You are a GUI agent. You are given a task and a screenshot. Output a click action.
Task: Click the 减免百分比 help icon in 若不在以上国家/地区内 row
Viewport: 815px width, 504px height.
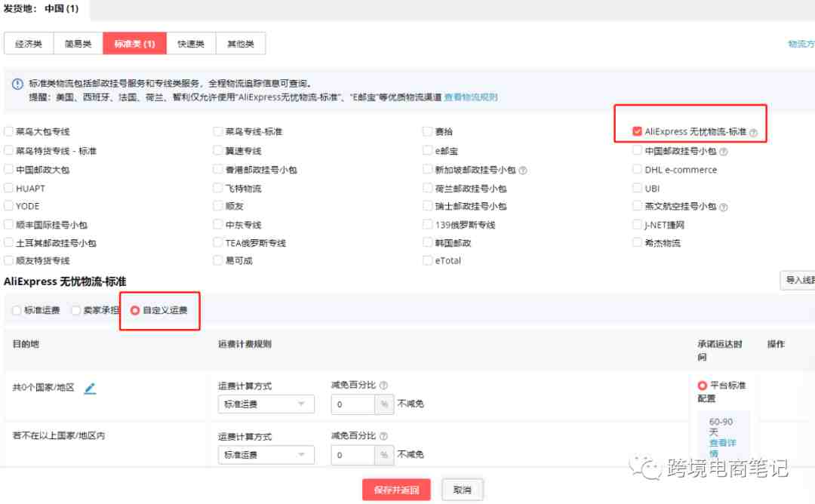coord(383,436)
